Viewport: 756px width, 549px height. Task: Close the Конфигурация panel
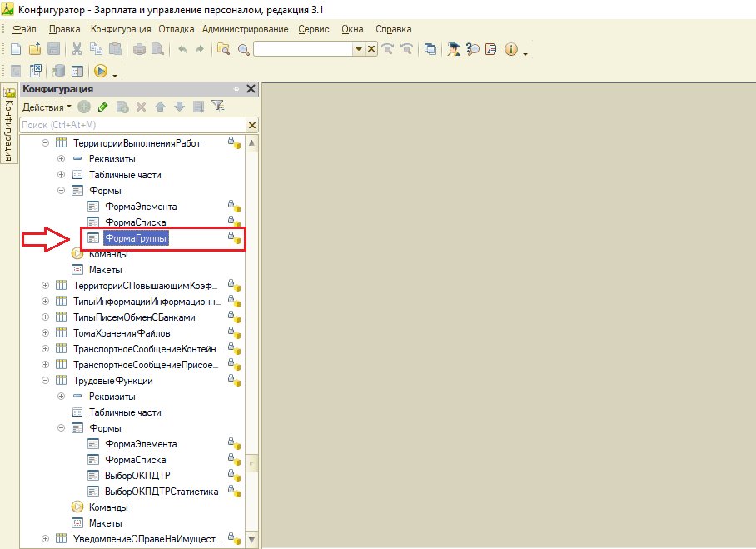pyautogui.click(x=251, y=89)
